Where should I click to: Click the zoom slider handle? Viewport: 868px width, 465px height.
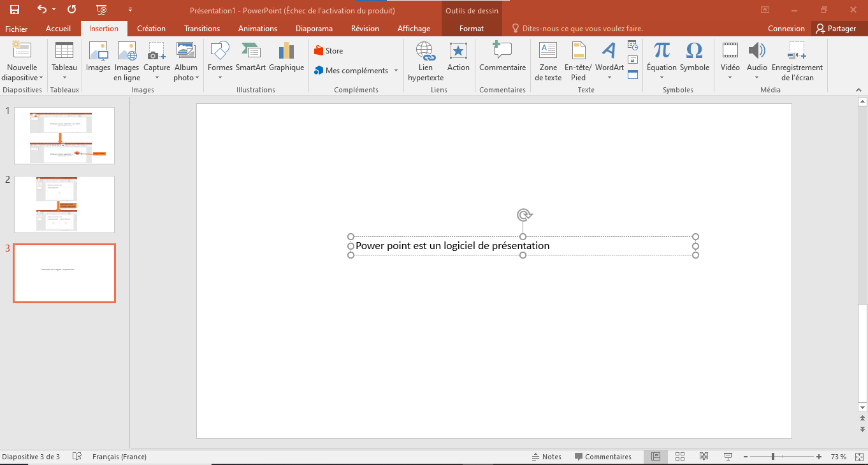(x=773, y=457)
